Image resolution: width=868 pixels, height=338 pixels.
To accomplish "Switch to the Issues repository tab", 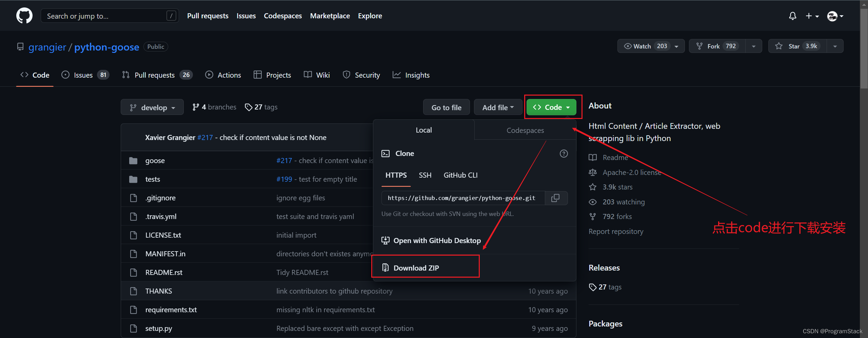I will click(x=85, y=75).
